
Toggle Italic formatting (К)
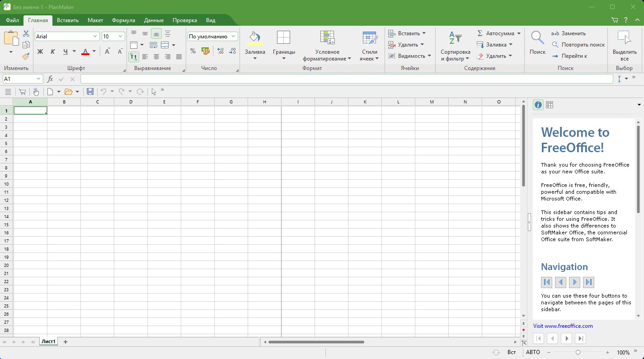coord(53,51)
